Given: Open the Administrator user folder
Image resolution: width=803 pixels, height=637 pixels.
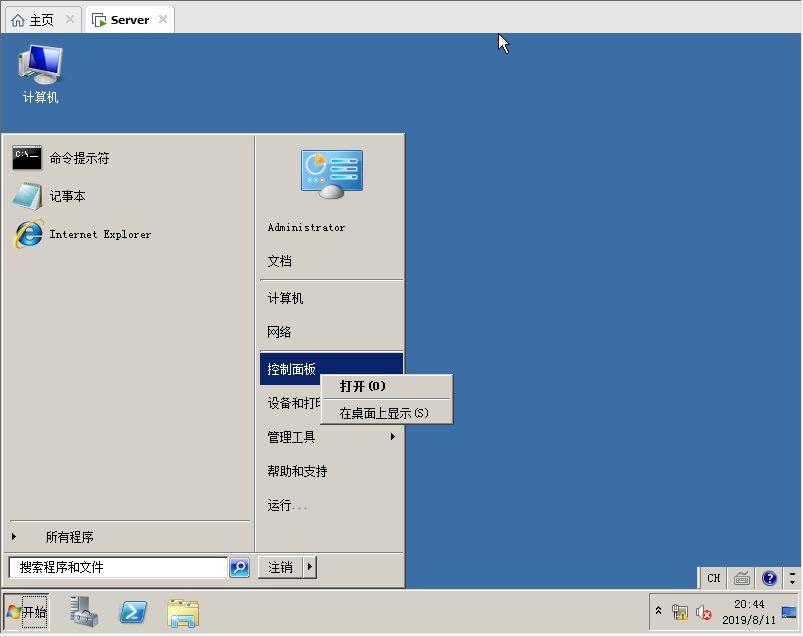Looking at the screenshot, I should pos(306,227).
